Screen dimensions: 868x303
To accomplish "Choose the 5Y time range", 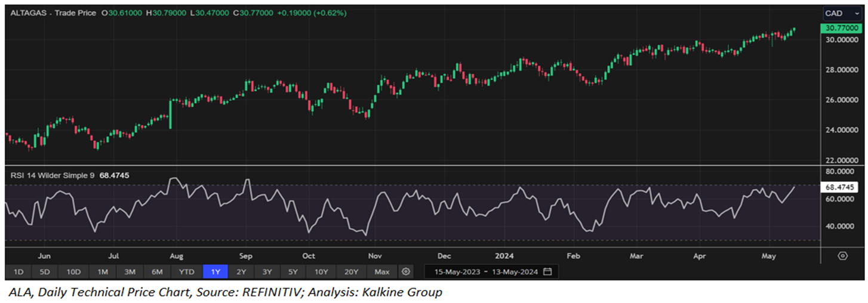I will click(x=293, y=272).
